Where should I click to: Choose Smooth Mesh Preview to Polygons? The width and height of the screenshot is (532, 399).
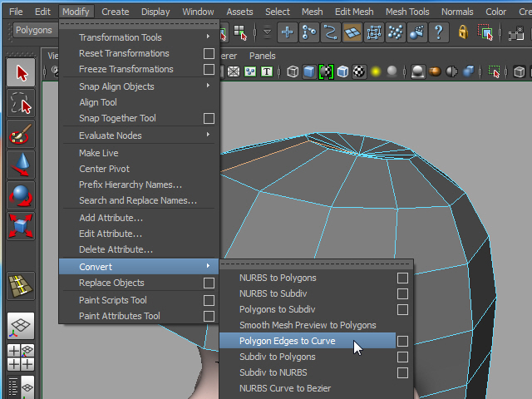coord(308,325)
